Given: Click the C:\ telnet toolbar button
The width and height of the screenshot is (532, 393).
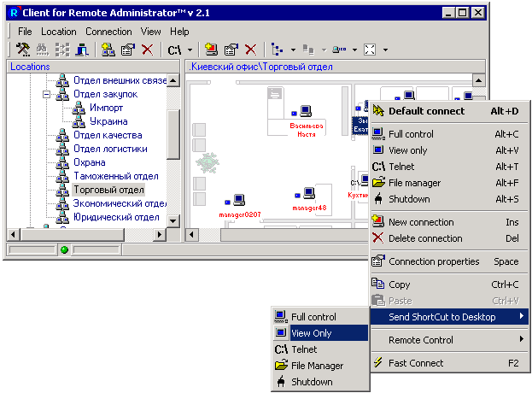Looking at the screenshot, I should coord(174,50).
